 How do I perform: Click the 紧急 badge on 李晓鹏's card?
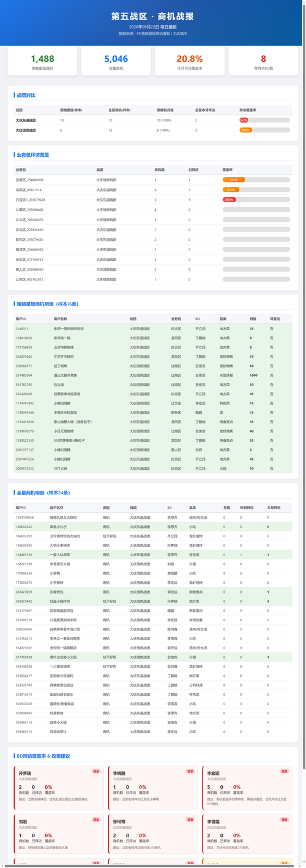tap(190, 771)
